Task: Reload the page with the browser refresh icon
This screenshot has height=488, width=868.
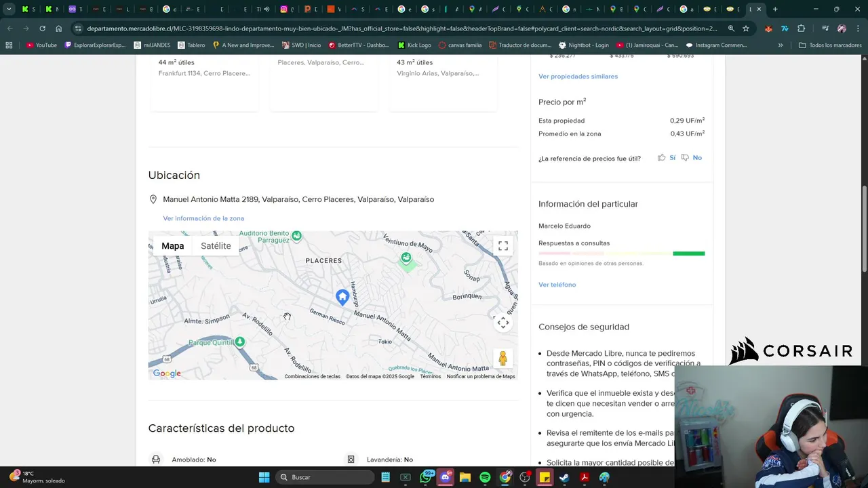Action: [x=42, y=28]
